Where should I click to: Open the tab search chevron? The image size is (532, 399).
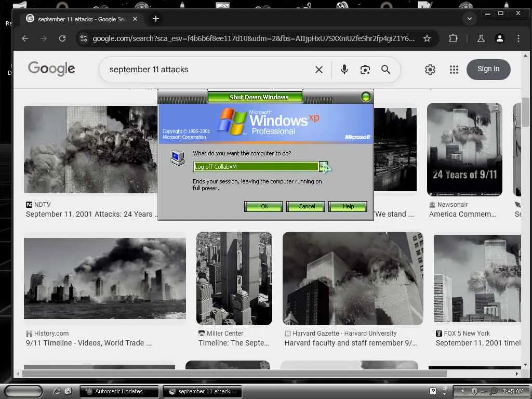470,19
